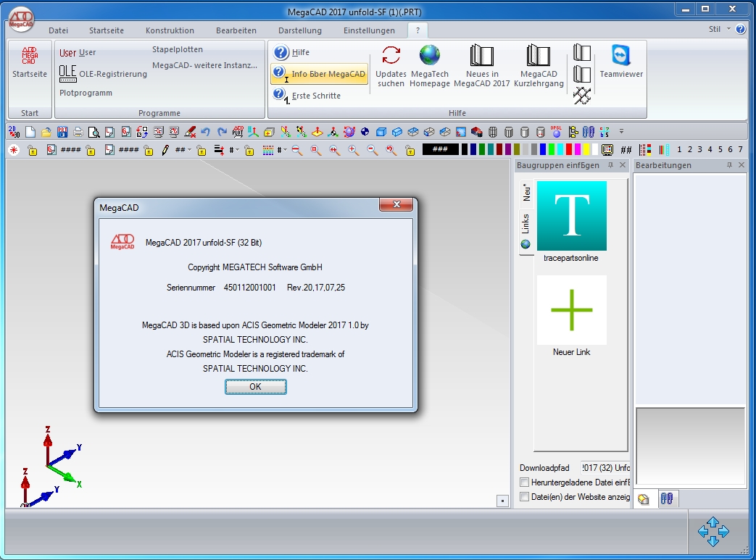The width and height of the screenshot is (756, 560).
Task: Switch to the Einstellungen ribbon tab
Action: [369, 30]
